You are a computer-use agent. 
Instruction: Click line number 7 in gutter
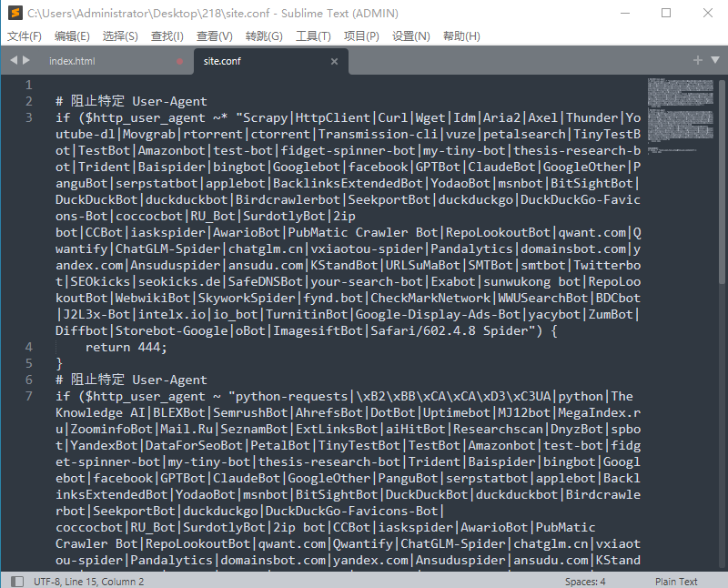click(29, 396)
